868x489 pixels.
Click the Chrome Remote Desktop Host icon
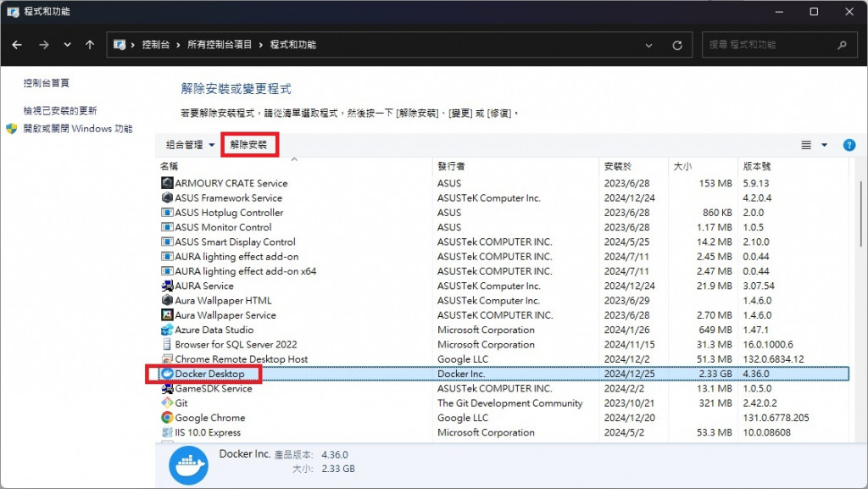click(167, 359)
